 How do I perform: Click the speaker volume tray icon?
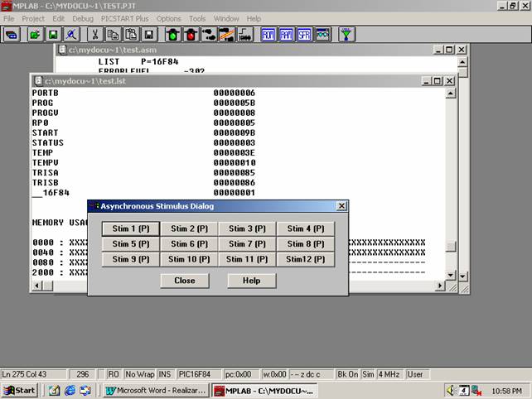pos(451,391)
